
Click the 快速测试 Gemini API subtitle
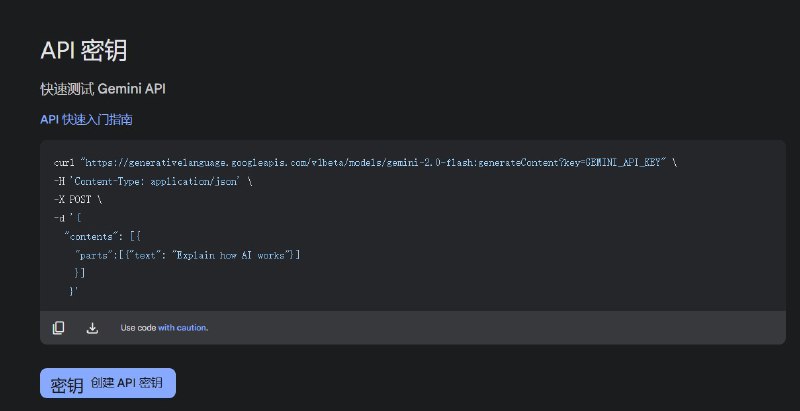pyautogui.click(x=103, y=89)
